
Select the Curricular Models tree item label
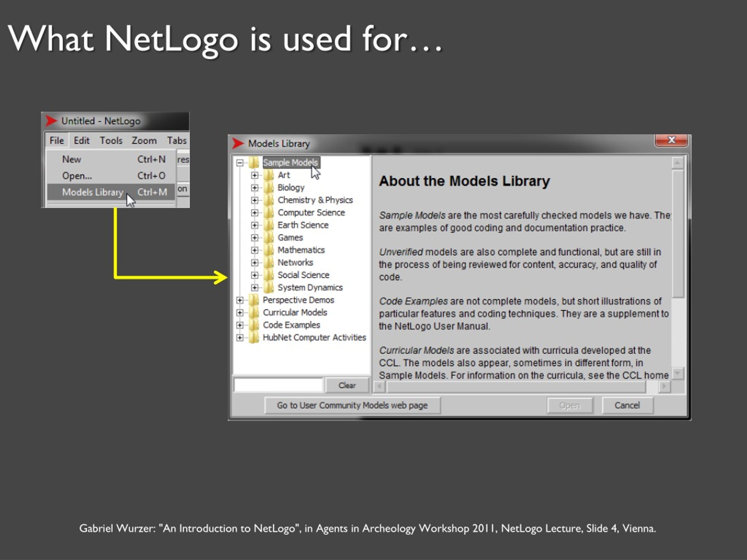(x=295, y=312)
